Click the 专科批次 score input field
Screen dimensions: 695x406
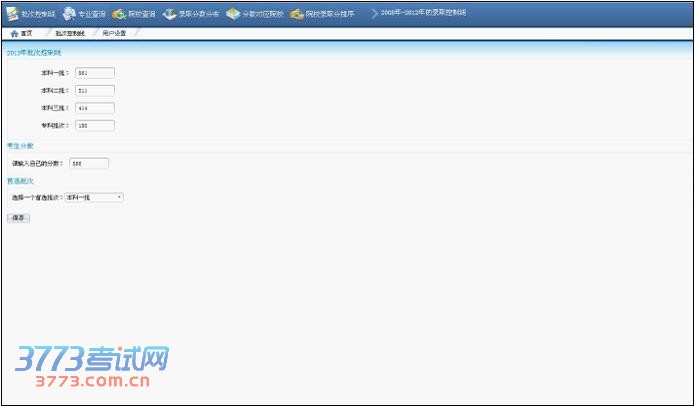tap(94, 126)
